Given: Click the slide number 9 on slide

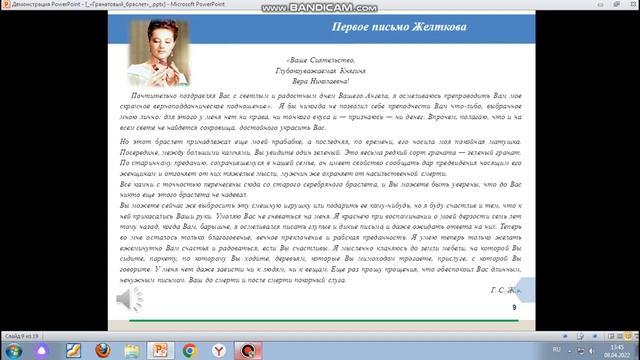Looking at the screenshot, I should point(514,307).
